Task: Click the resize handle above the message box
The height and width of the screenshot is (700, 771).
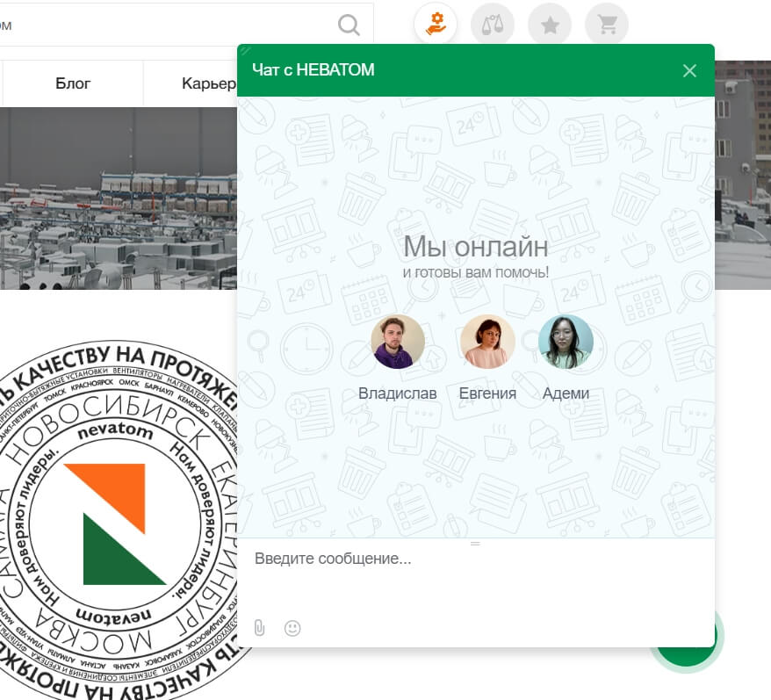Action: [475, 544]
